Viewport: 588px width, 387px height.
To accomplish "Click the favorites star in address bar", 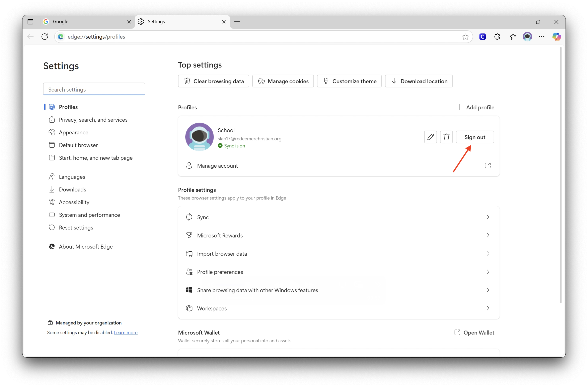I will pos(465,36).
